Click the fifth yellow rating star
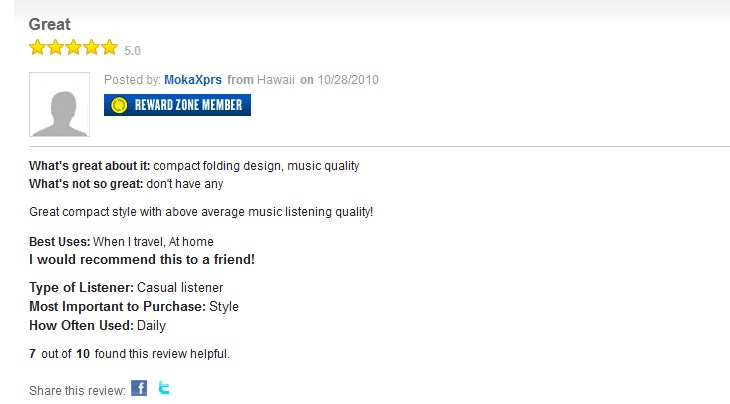 click(109, 47)
